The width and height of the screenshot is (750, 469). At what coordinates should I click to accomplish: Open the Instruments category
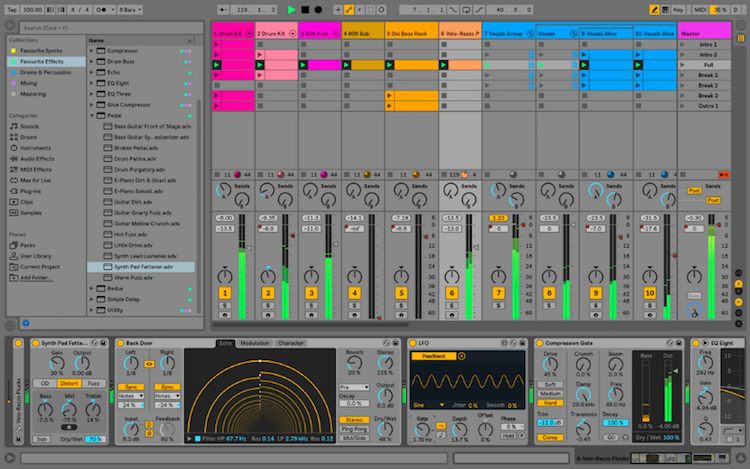pyautogui.click(x=35, y=148)
